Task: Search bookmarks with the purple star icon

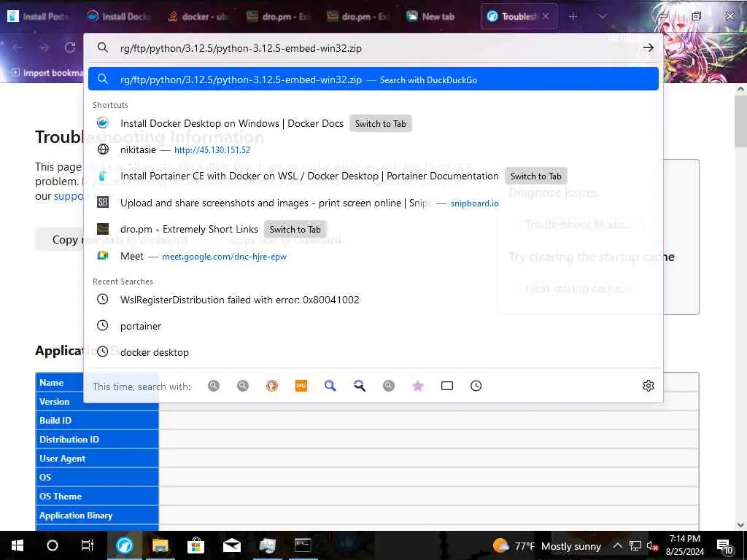Action: pyautogui.click(x=418, y=386)
